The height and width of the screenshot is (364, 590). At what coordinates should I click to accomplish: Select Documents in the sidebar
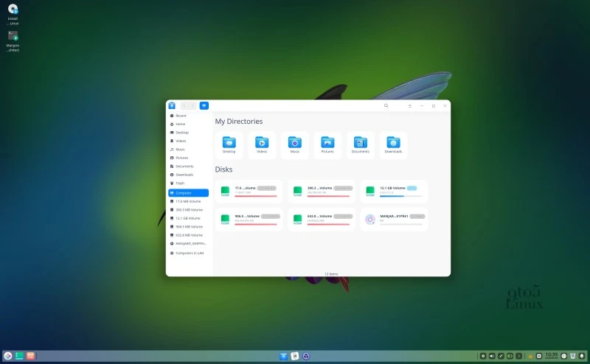point(188,167)
